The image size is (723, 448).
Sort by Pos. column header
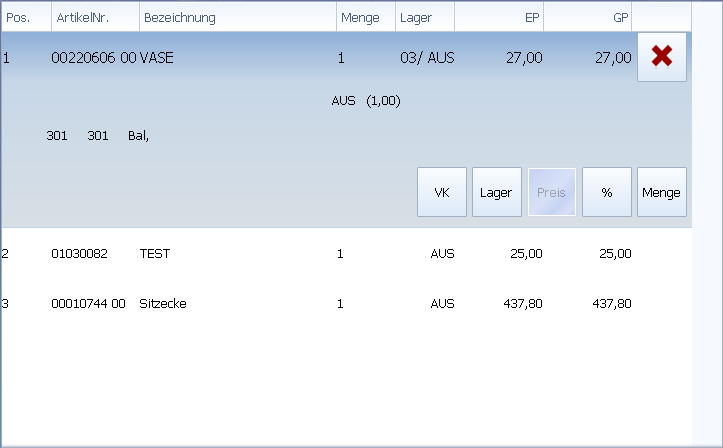[25, 17]
